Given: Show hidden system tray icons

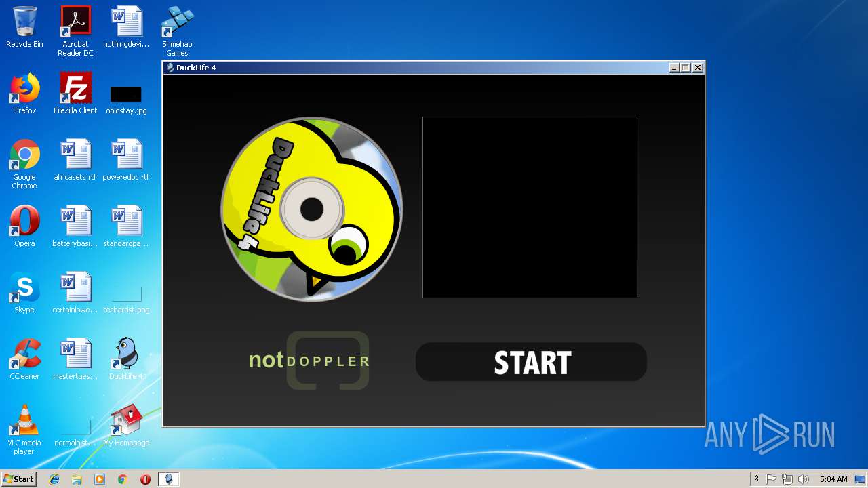Looking at the screenshot, I should [756, 479].
